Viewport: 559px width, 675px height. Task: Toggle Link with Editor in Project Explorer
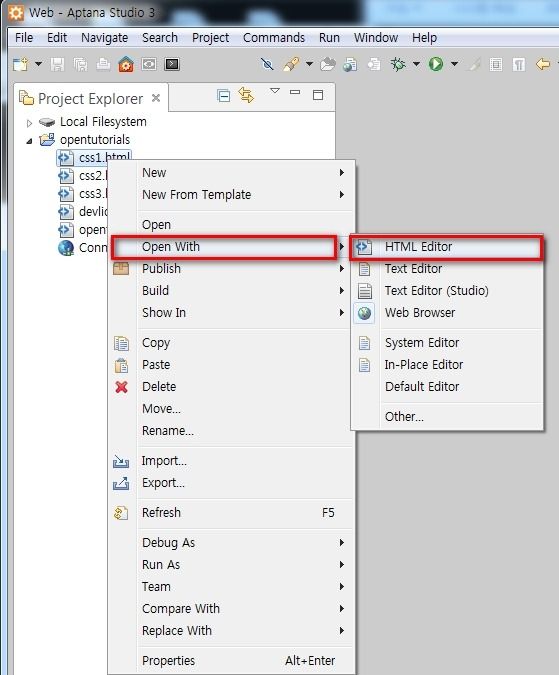click(x=246, y=95)
